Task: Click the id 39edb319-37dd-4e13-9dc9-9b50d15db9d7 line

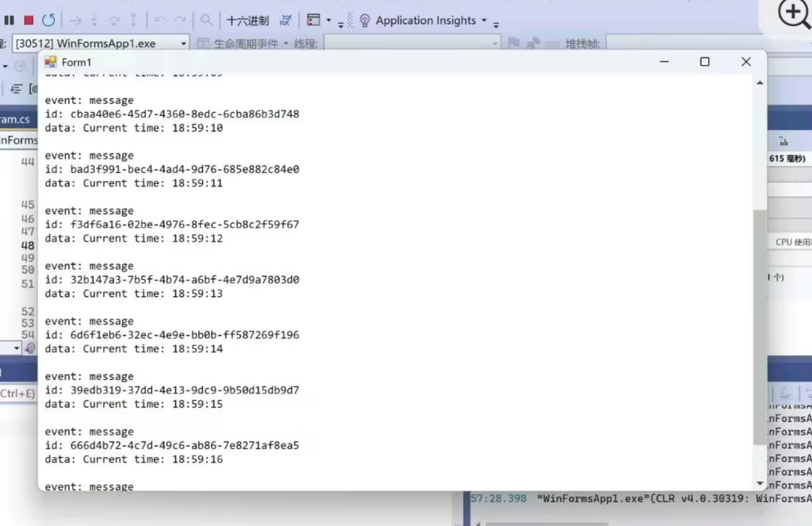Action: (172, 390)
